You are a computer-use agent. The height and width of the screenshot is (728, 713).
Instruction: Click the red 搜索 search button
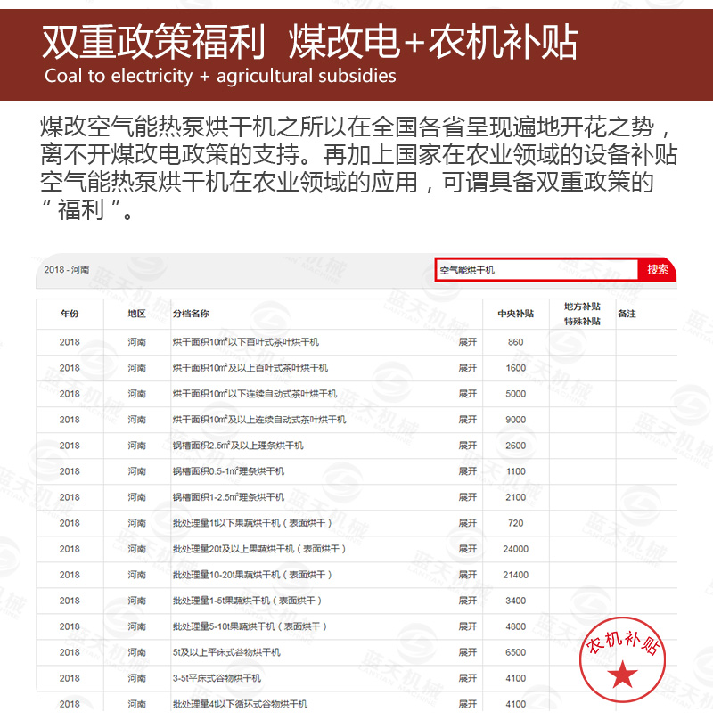pos(658,269)
